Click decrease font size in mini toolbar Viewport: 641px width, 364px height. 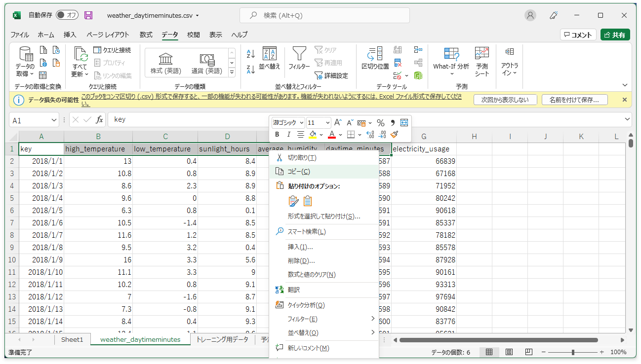(x=350, y=123)
